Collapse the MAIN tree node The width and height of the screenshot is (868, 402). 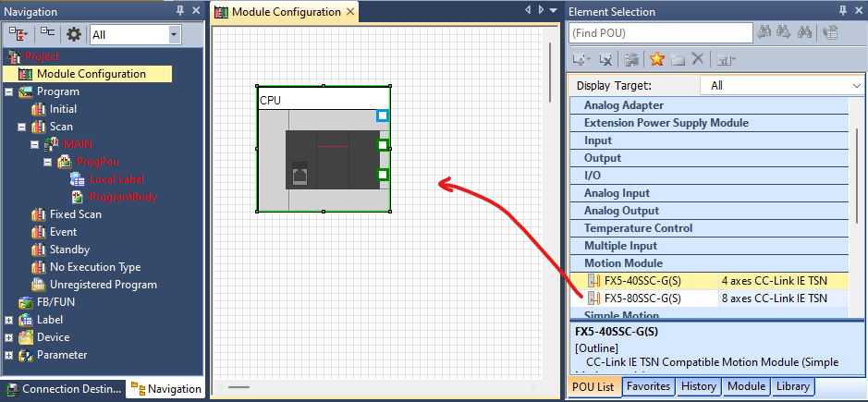coord(34,144)
